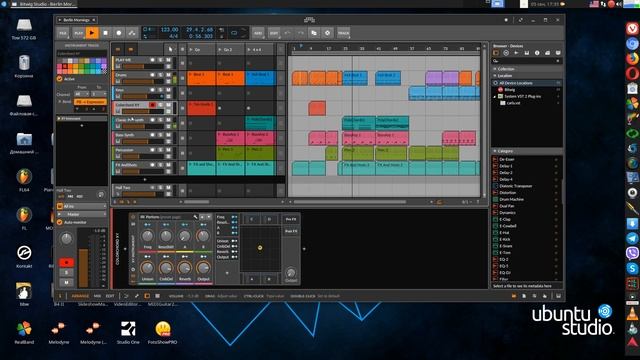Screen dimensions: 640x360
Task: Click the tempo value 123.00
Action: [169, 30]
